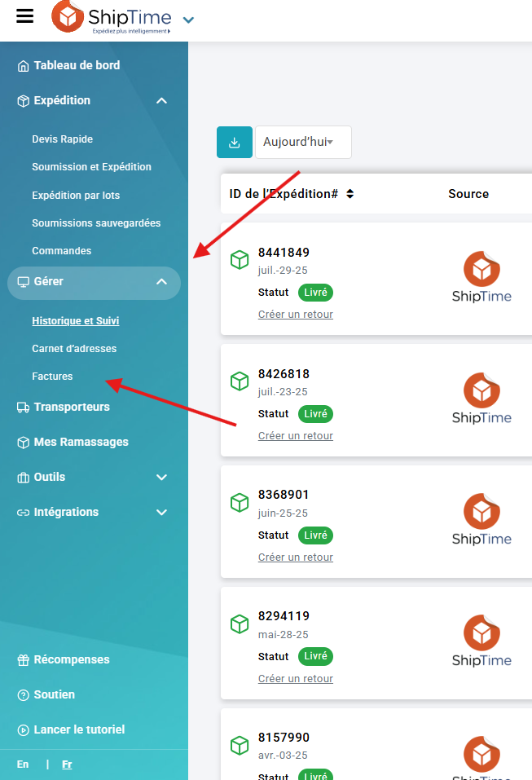The height and width of the screenshot is (780, 532).
Task: Click ShipTime source logo for 8368901
Action: (x=481, y=519)
